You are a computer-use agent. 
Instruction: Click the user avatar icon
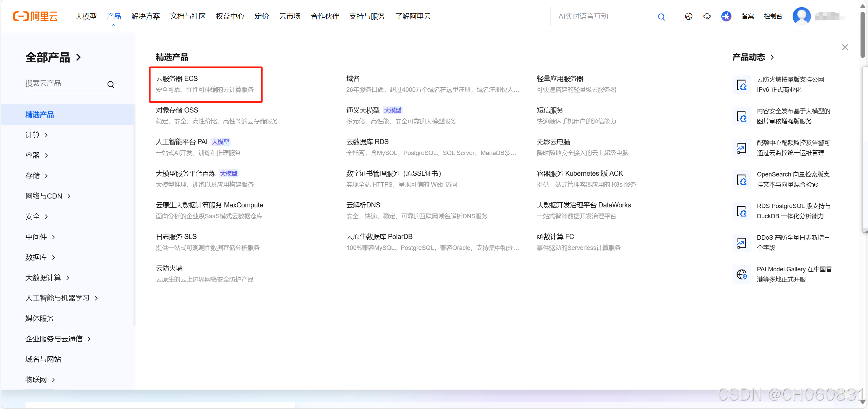[x=801, y=16]
